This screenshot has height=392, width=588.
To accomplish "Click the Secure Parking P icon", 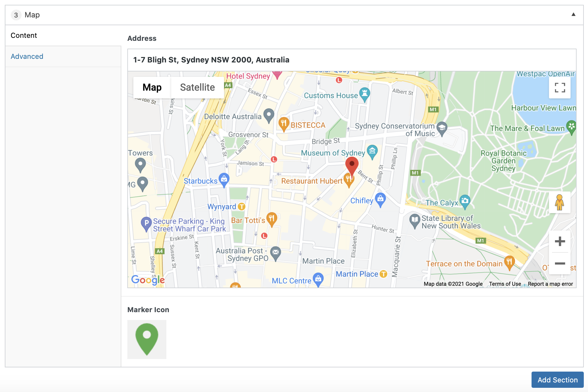I will [146, 224].
